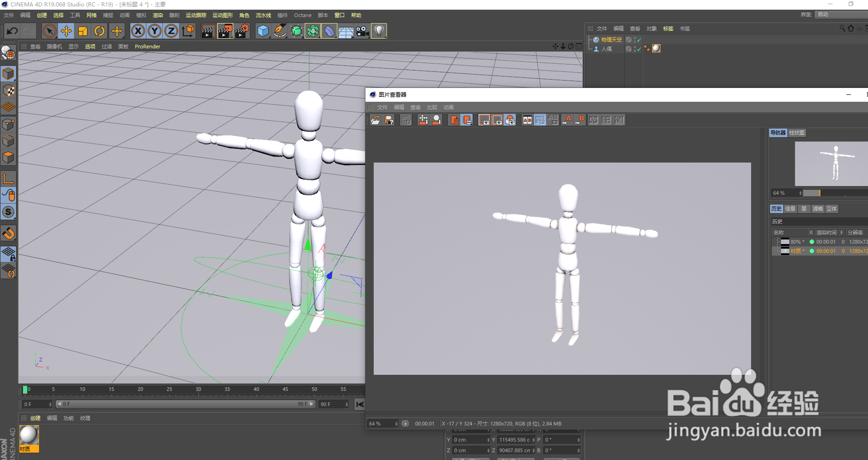Switch to 柱状图 tab
Screen dimensions: 868x460
tap(797, 133)
